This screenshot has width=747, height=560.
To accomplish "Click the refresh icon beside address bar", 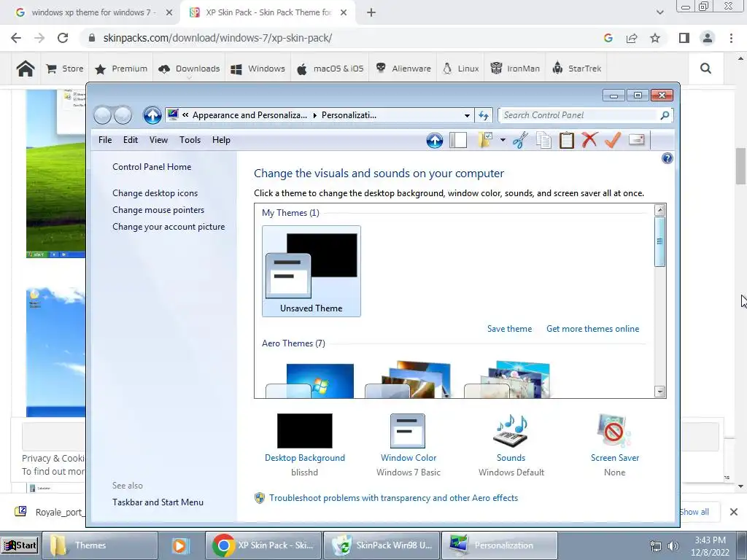I will [x=484, y=115].
